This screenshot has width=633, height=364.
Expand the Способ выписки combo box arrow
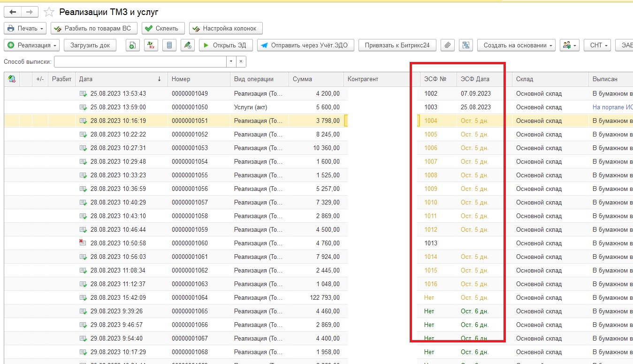230,61
